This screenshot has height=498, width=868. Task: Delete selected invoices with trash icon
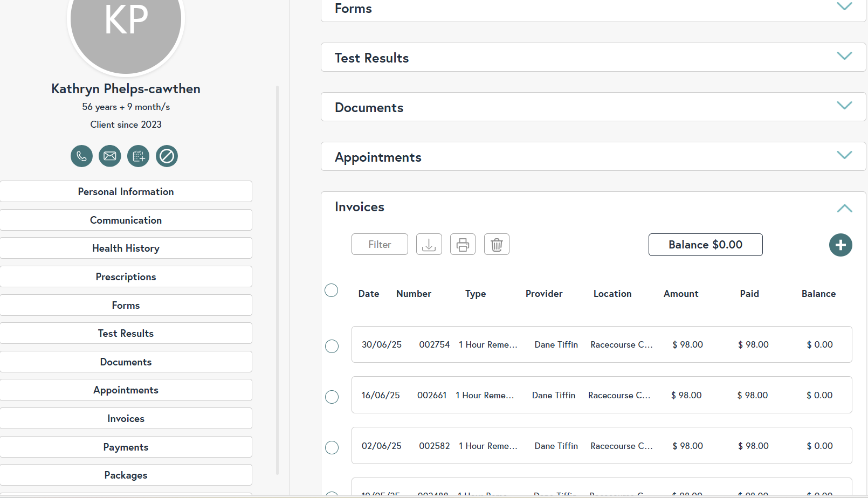(497, 245)
